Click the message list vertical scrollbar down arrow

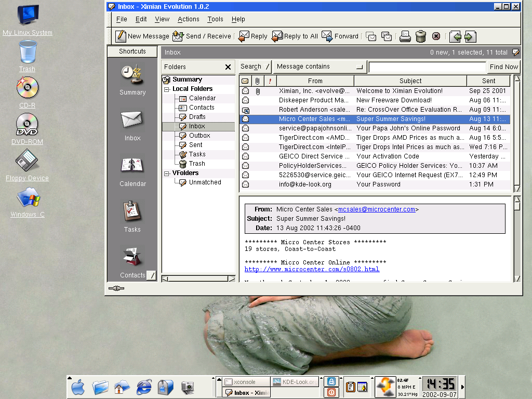click(517, 189)
